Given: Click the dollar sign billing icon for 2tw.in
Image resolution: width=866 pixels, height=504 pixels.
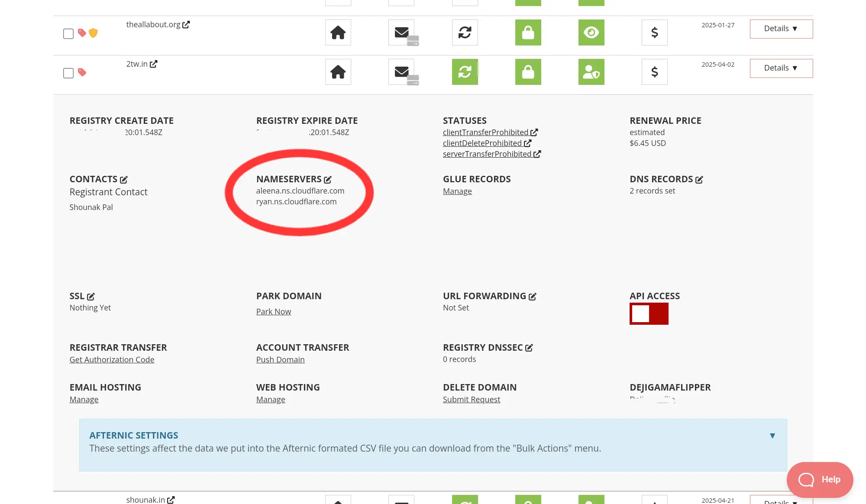Looking at the screenshot, I should pos(654,72).
